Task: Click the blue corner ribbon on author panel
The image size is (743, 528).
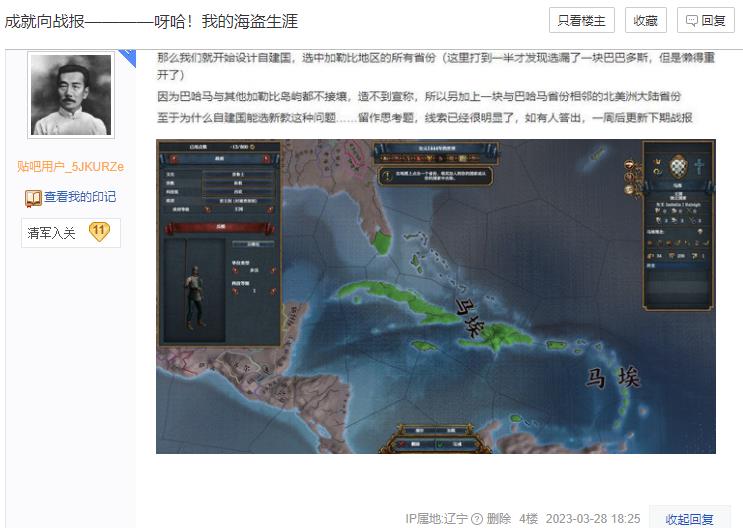Action: tap(128, 57)
